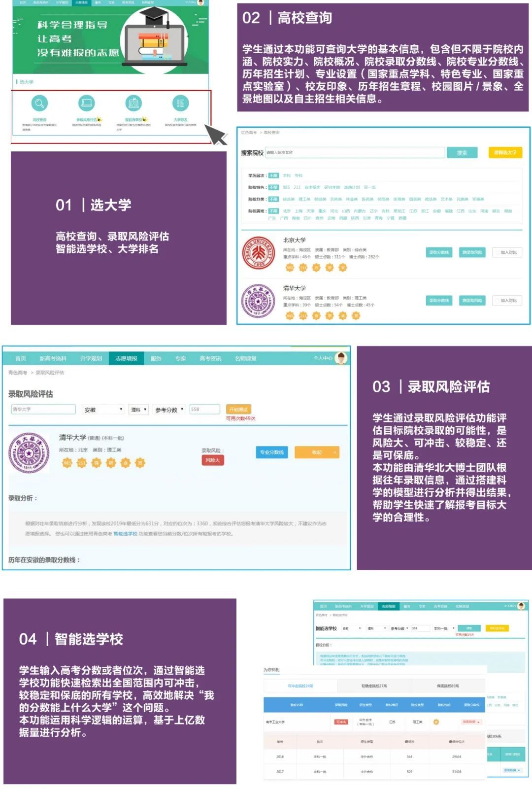Click yellow button right of 搜索 button
This screenshot has width=532, height=792.
click(505, 153)
